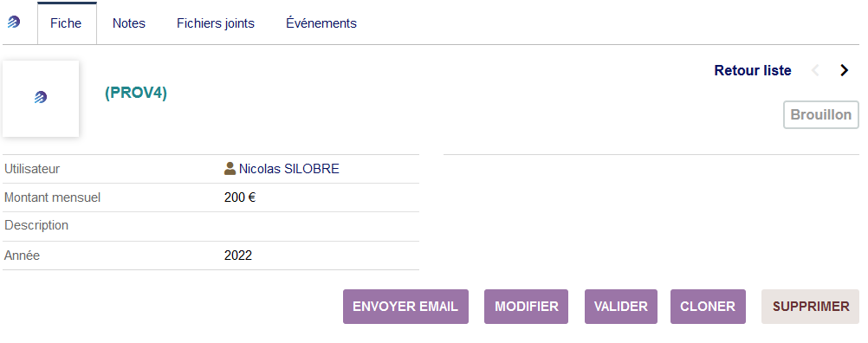Viewport: 868px width, 343px height.
Task: Click the Brouillon status badge
Action: (821, 114)
